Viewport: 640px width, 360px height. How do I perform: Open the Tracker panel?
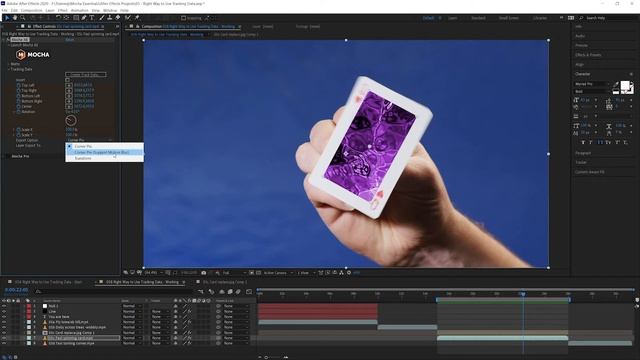(x=581, y=162)
